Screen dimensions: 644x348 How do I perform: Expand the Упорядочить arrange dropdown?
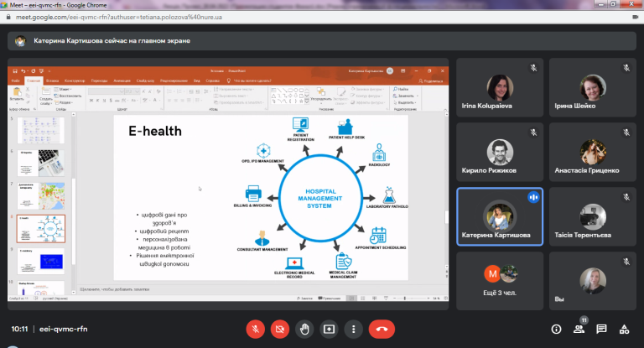coord(321,95)
